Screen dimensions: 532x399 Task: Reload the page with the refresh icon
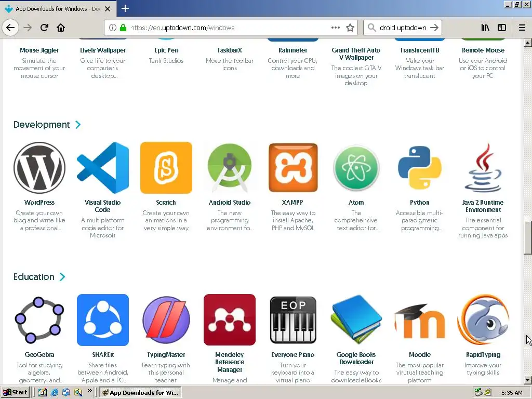pos(44,28)
